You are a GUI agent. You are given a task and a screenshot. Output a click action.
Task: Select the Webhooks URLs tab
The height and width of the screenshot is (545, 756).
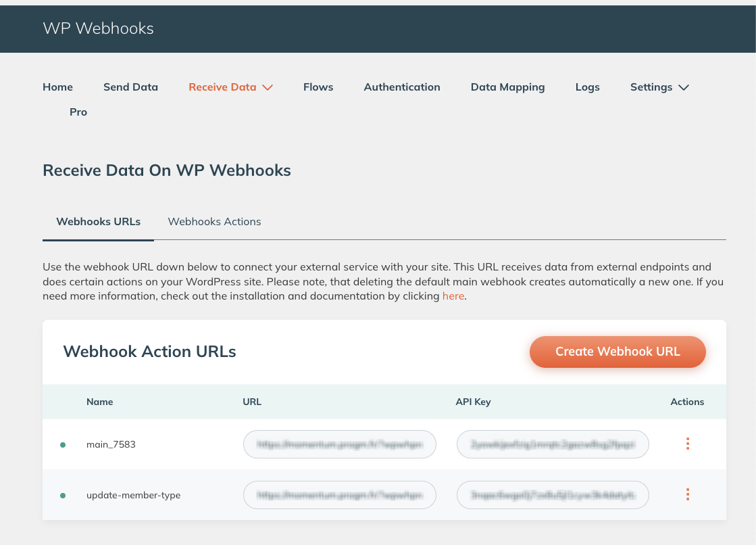pyautogui.click(x=98, y=221)
